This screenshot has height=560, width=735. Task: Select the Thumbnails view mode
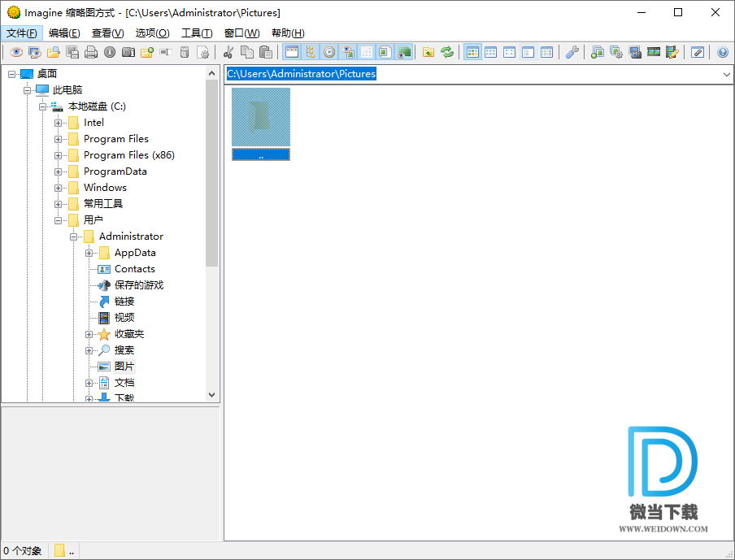point(472,52)
